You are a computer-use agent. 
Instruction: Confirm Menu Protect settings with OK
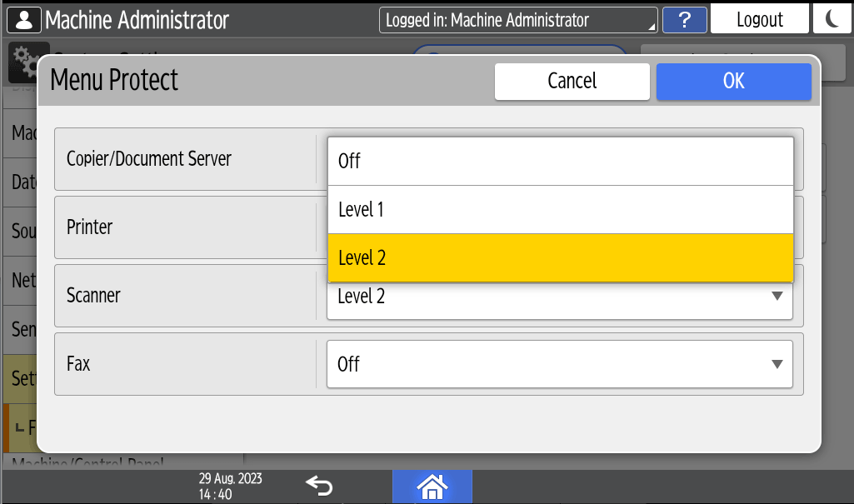pyautogui.click(x=733, y=81)
